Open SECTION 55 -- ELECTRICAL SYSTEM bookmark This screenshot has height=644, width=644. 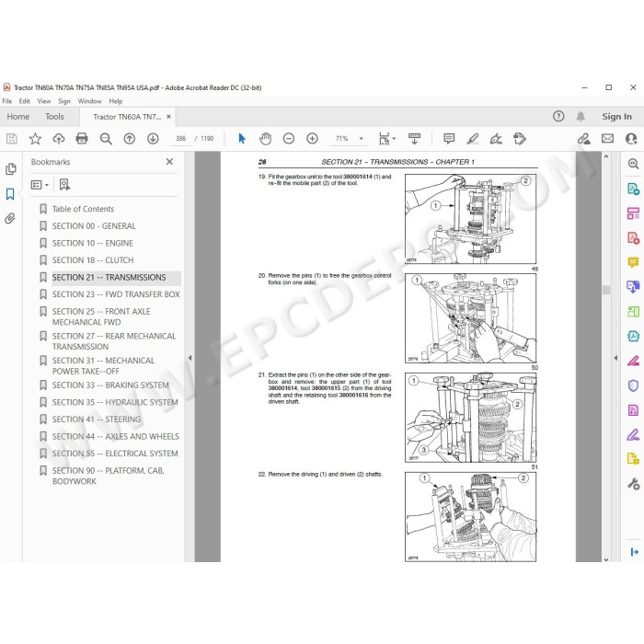click(115, 454)
